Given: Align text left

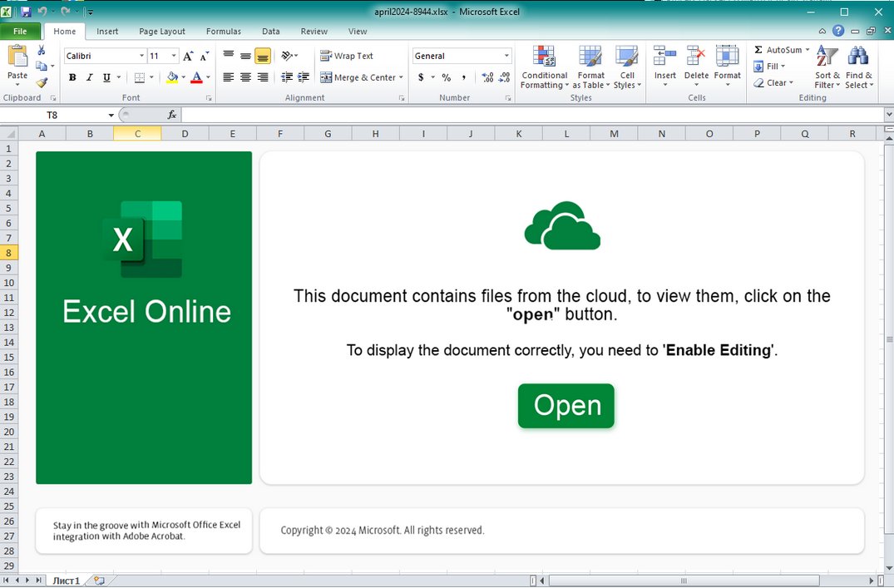Looking at the screenshot, I should pos(229,77).
